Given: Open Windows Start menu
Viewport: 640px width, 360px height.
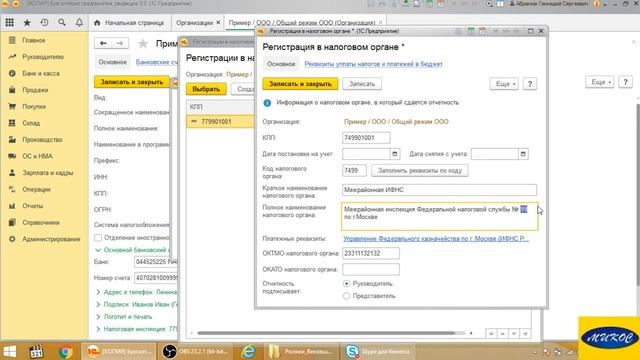Looking at the screenshot, I should click(x=10, y=351).
